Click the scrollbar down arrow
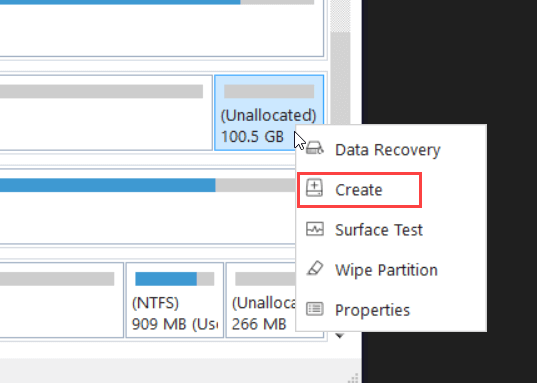Screen dimensions: 537x383 (x=340, y=336)
